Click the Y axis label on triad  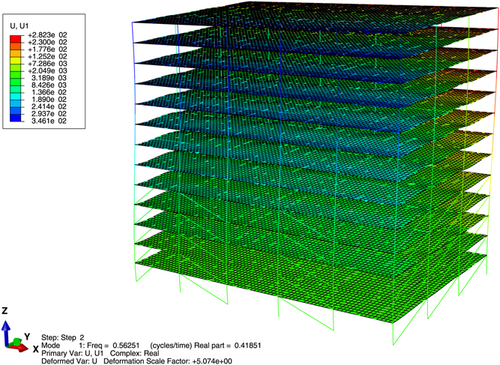click(27, 336)
